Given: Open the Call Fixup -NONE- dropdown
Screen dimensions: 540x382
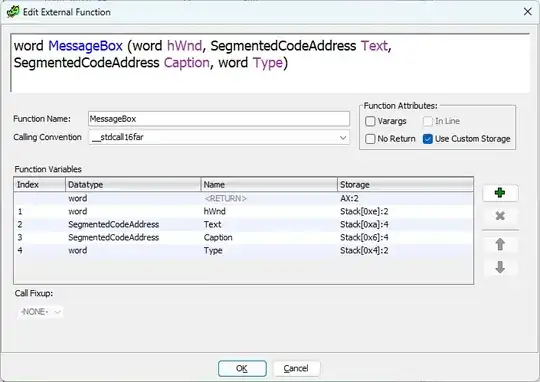Looking at the screenshot, I should point(40,312).
